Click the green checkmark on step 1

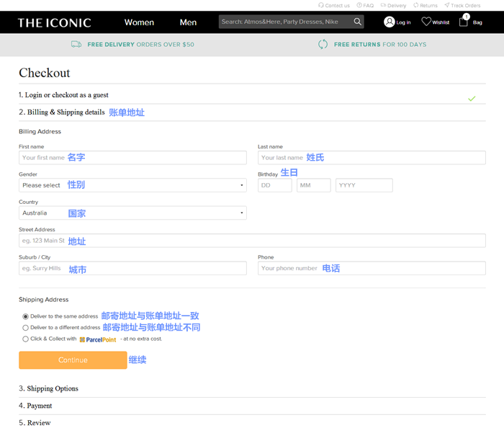tap(472, 99)
